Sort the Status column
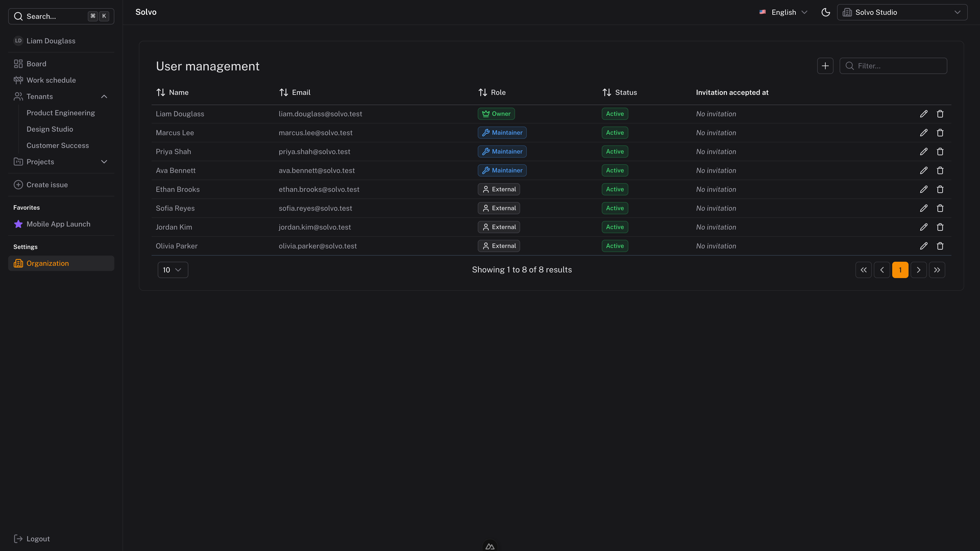980x551 pixels. click(606, 92)
